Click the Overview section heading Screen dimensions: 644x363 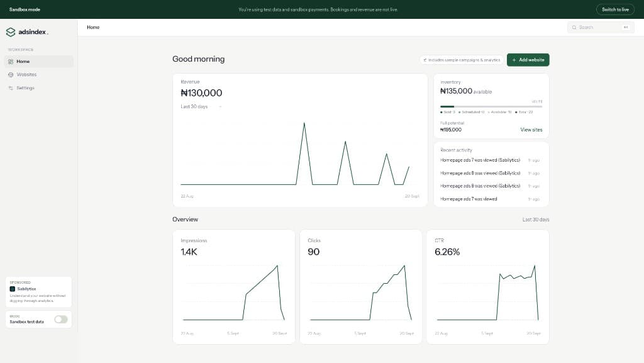[x=186, y=220]
